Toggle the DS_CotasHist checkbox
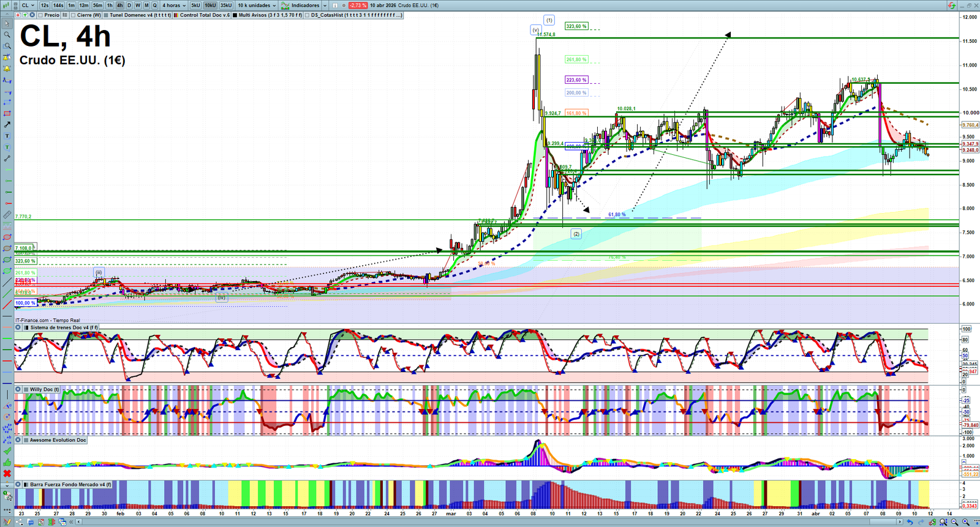The width and height of the screenshot is (980, 527). pyautogui.click(x=307, y=15)
